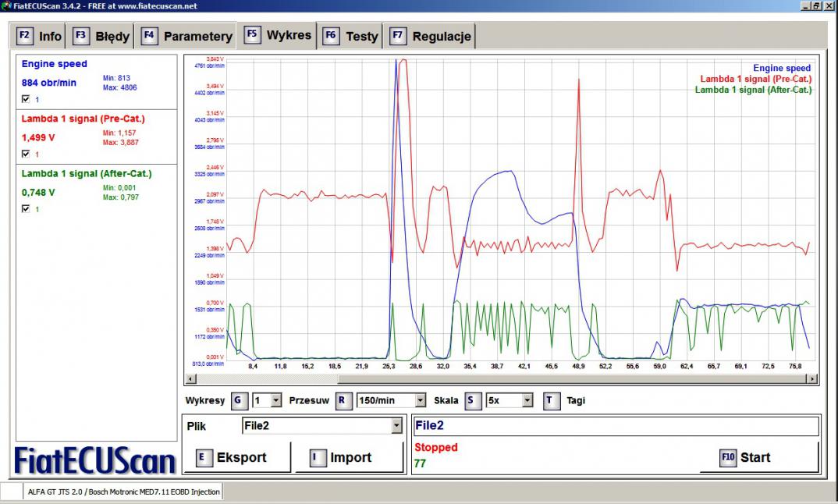Open the Wykresy graph count dropdown
Screen dimensions: 838x504
276,400
